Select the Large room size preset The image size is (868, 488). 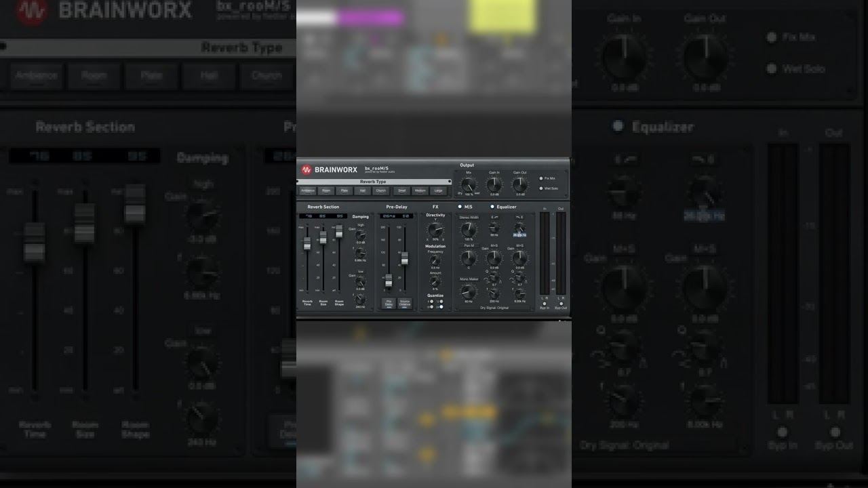(x=438, y=190)
